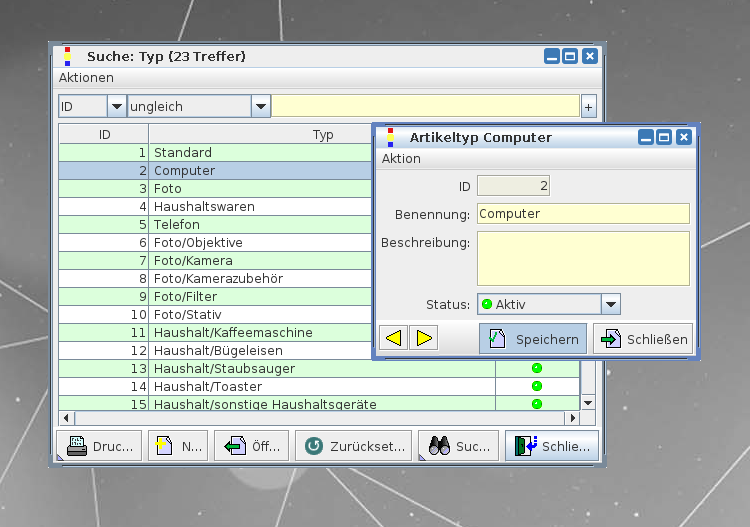750x527 pixels.
Task: Click the Öff... open button
Action: [x=252, y=446]
